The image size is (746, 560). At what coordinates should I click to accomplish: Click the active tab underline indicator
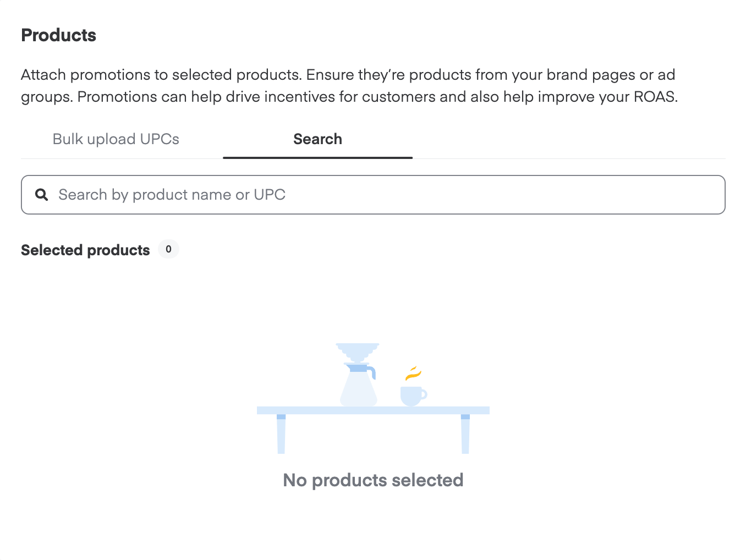pyautogui.click(x=317, y=157)
